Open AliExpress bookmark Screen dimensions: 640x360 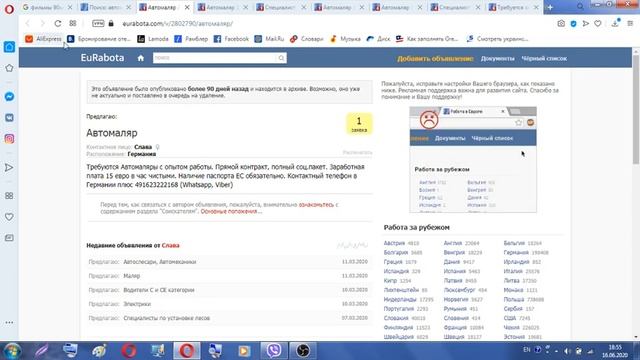pos(44,39)
